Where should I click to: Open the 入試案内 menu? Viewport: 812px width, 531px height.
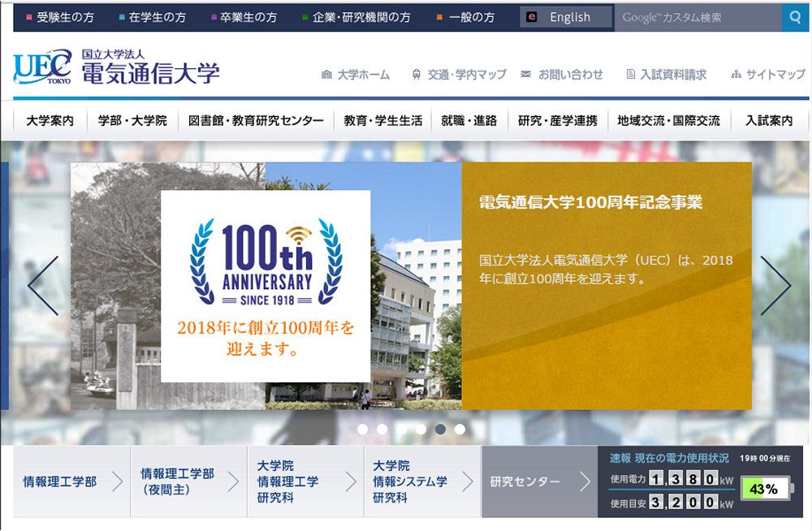click(x=769, y=120)
